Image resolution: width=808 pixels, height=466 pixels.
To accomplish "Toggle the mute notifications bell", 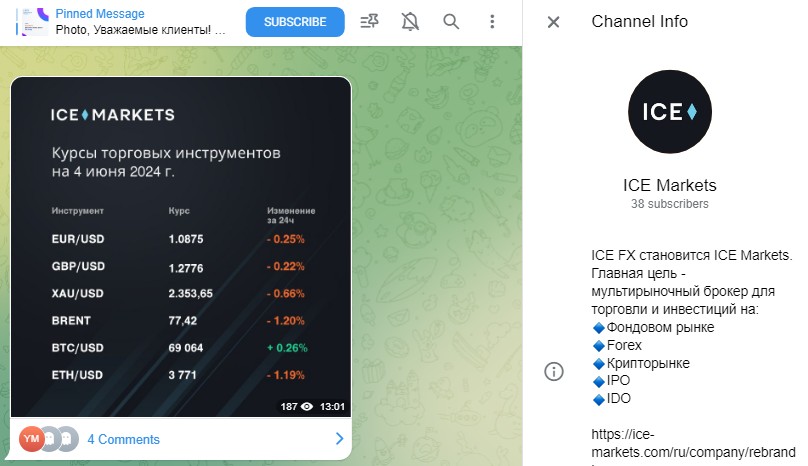I will coord(410,22).
